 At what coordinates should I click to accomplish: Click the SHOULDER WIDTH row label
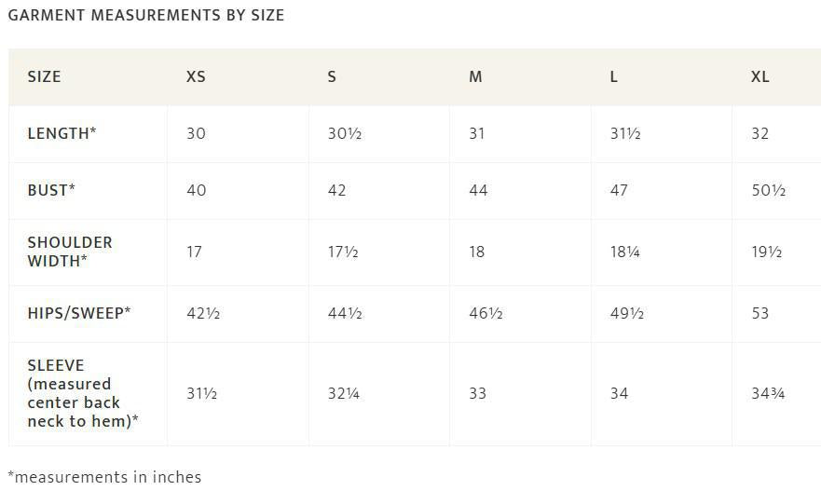[x=70, y=252]
